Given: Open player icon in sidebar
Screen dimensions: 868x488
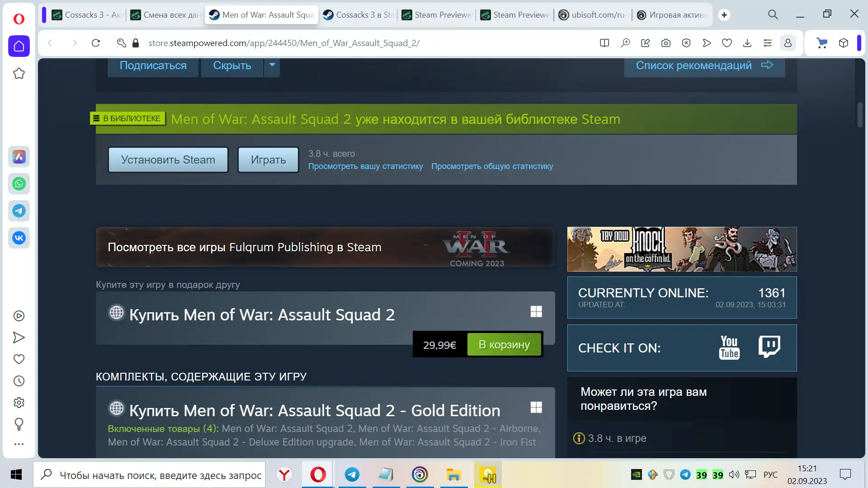Looking at the screenshot, I should point(19,316).
